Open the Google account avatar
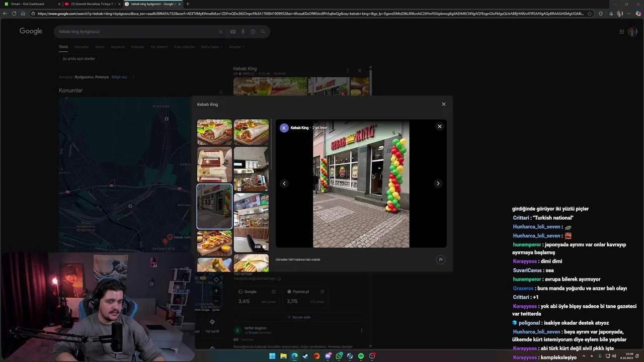The image size is (644, 362). (x=632, y=32)
